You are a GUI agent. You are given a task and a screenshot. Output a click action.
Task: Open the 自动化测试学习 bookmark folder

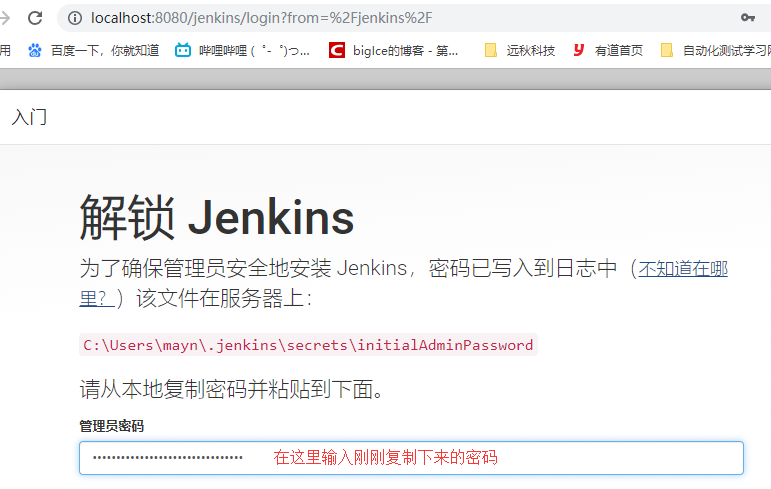tap(715, 50)
